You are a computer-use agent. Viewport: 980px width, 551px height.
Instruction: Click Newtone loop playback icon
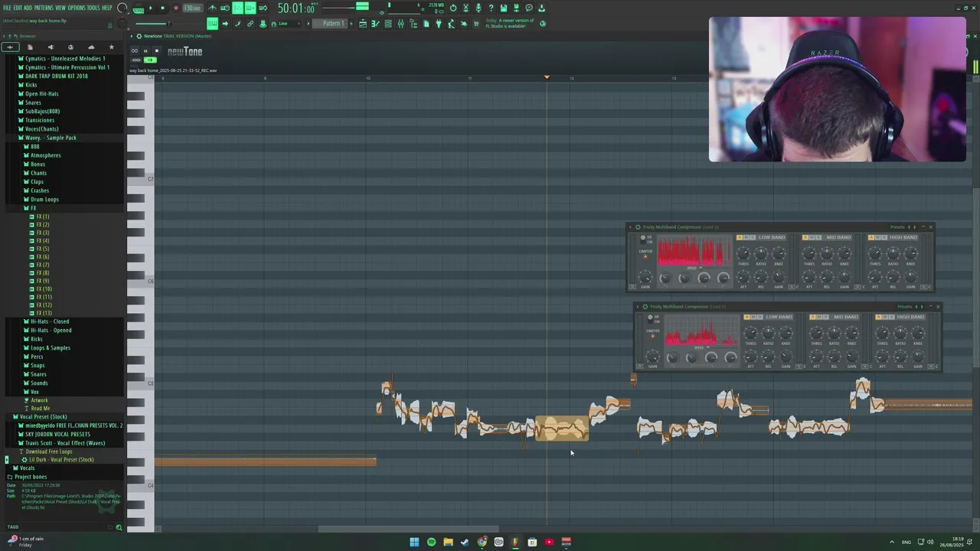pos(134,51)
